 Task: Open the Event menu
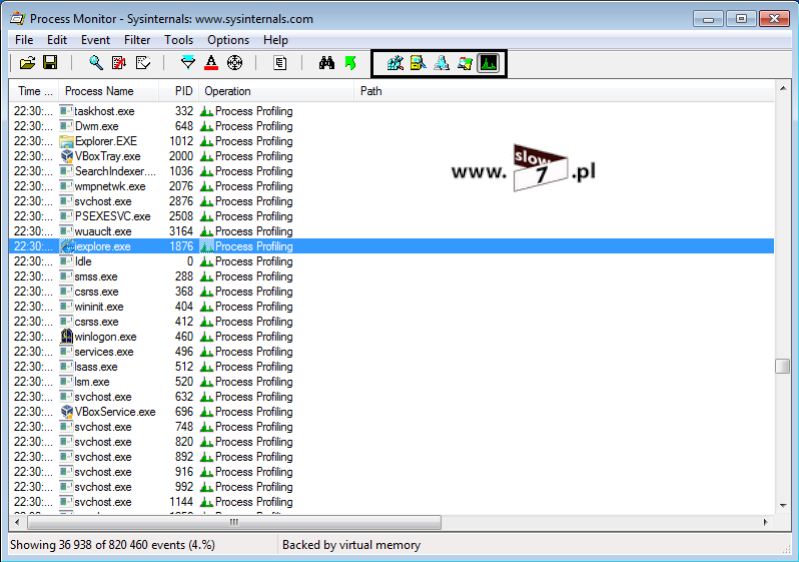click(95, 40)
